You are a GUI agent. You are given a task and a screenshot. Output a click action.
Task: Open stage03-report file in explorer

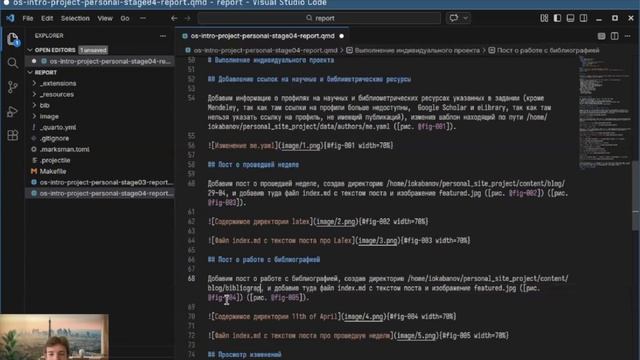tap(106, 182)
